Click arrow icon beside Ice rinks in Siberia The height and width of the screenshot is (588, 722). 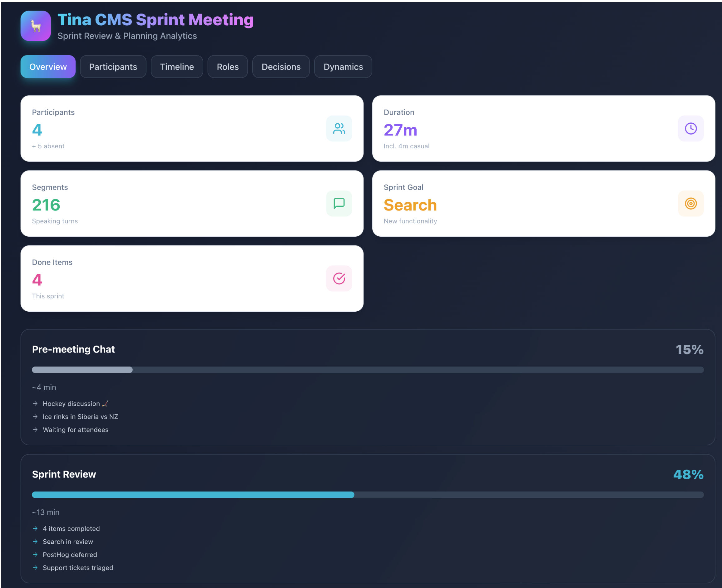[x=35, y=417]
